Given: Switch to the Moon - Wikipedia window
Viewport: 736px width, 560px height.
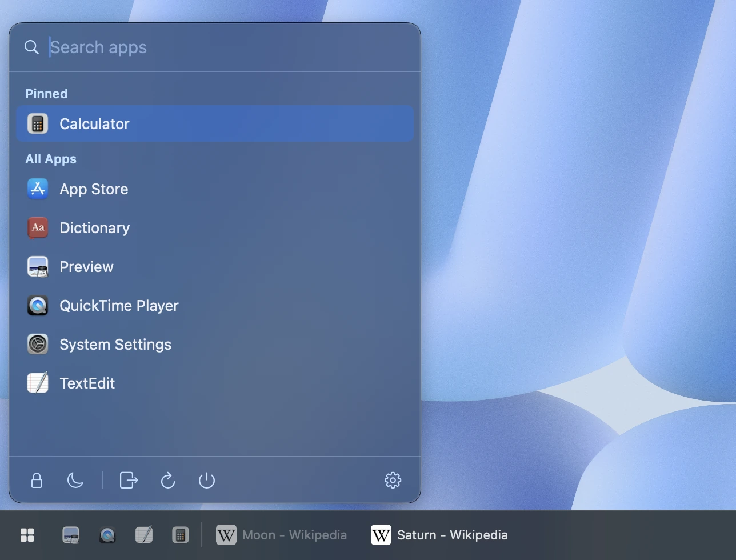Looking at the screenshot, I should coord(282,535).
